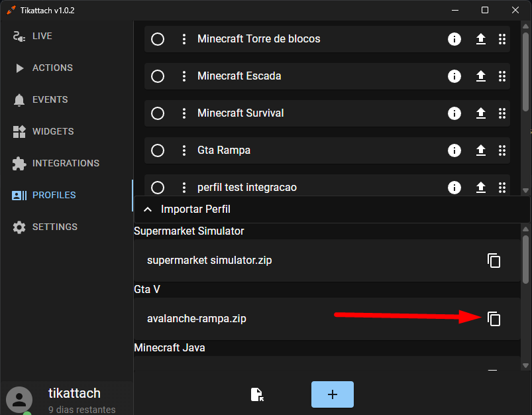Close the Tikattach window
Screen dimensions: 532x415
point(515,10)
